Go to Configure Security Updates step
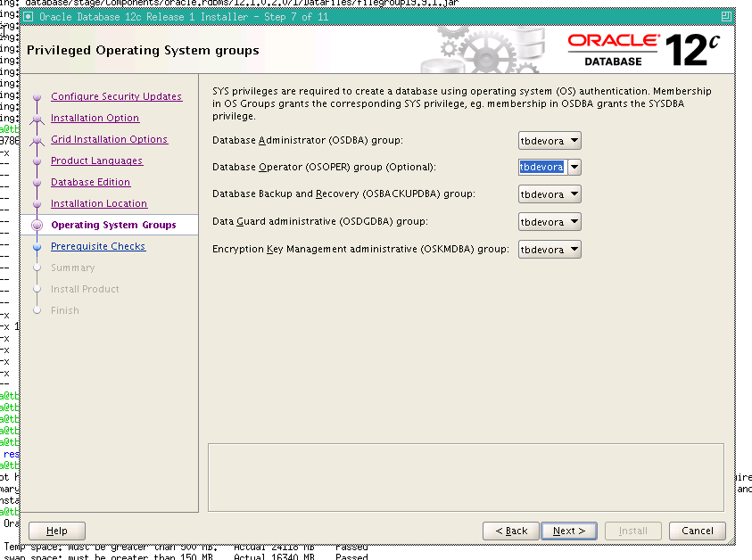Image resolution: width=752 pixels, height=560 pixels. (x=117, y=95)
